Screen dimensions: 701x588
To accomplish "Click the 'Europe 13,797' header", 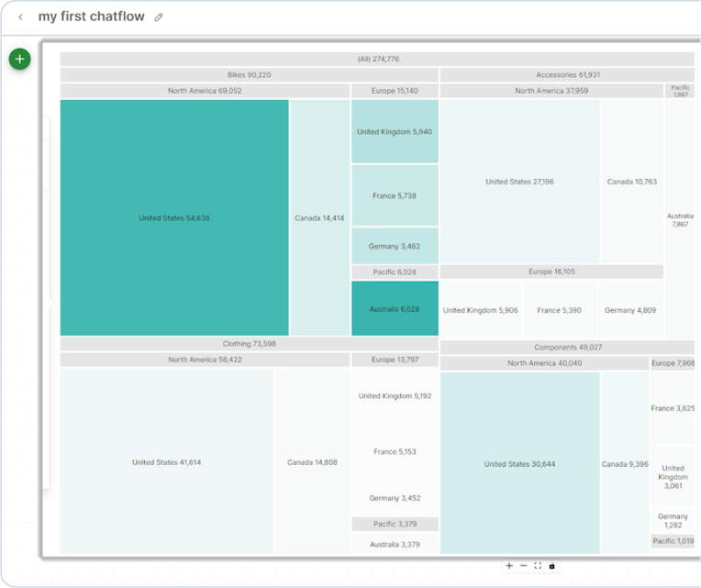I will click(x=395, y=360).
